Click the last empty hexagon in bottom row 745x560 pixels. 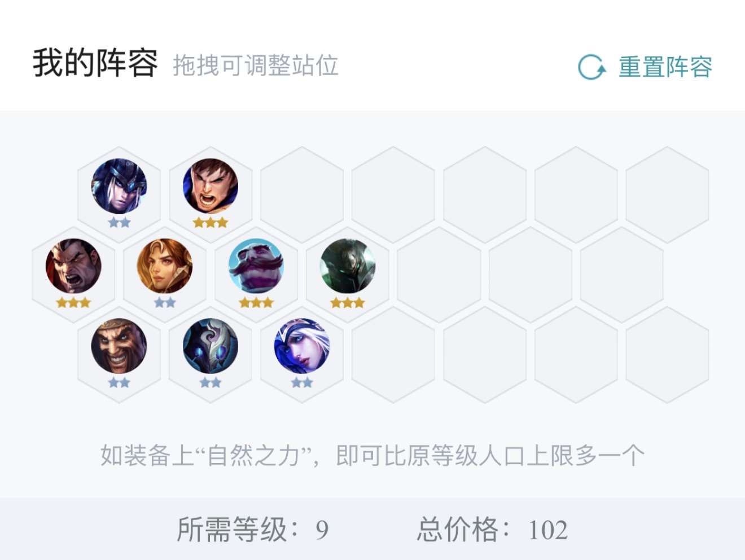pyautogui.click(x=668, y=355)
